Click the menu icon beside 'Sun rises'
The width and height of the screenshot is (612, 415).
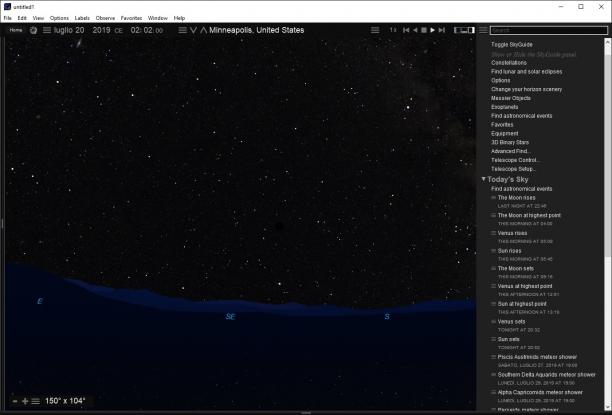pyautogui.click(x=493, y=251)
